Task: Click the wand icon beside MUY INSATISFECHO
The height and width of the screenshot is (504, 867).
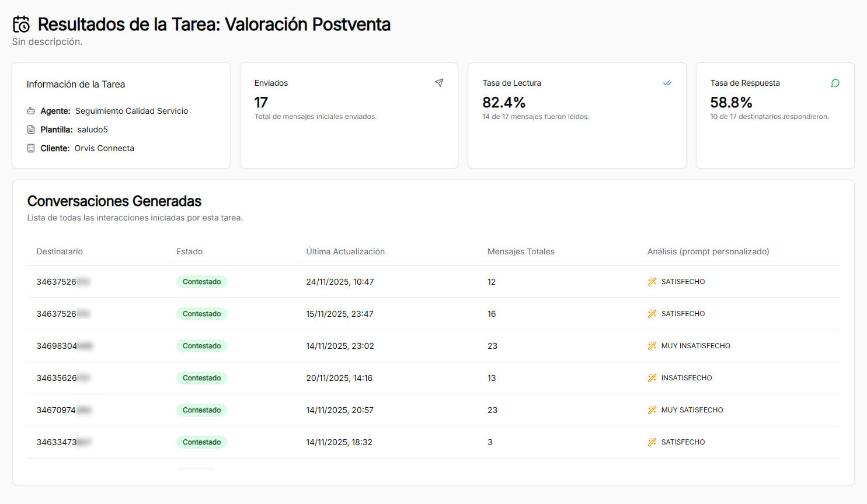Action: point(652,346)
